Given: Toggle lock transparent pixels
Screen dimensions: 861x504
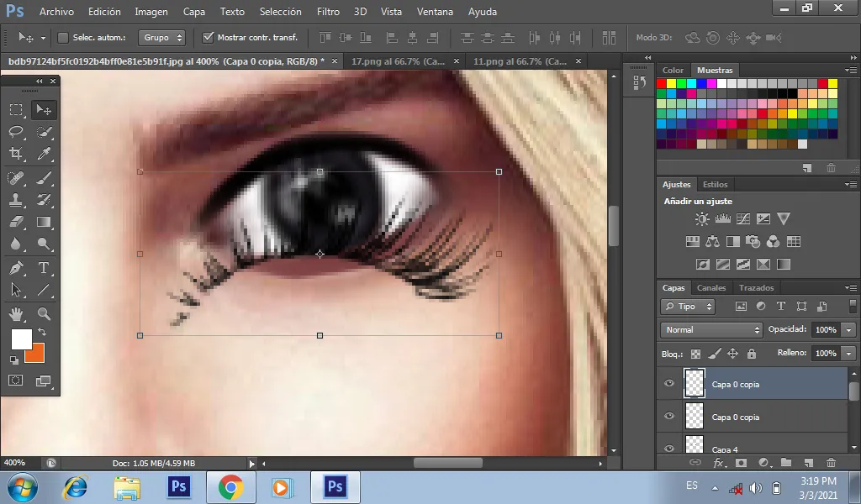Looking at the screenshot, I should click(x=695, y=354).
